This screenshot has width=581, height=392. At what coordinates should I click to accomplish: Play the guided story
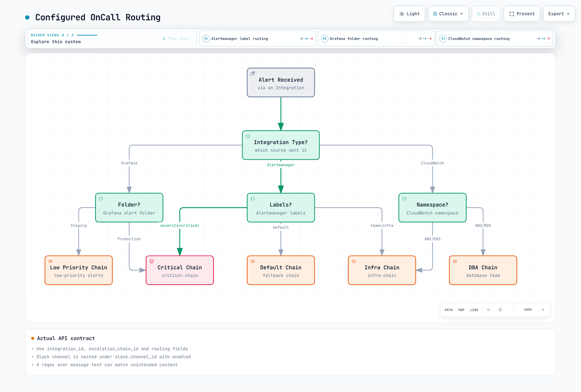click(176, 39)
